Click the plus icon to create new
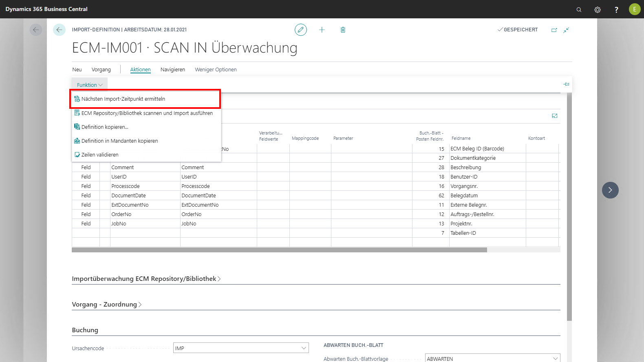Viewport: 644px width, 362px height. (322, 30)
